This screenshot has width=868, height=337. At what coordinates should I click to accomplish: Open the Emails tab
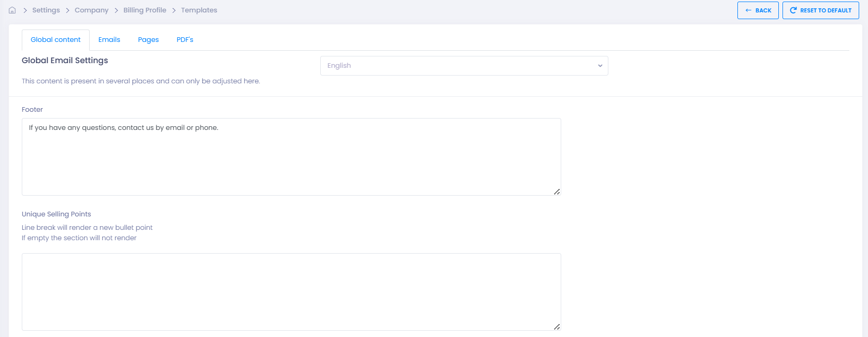(109, 40)
